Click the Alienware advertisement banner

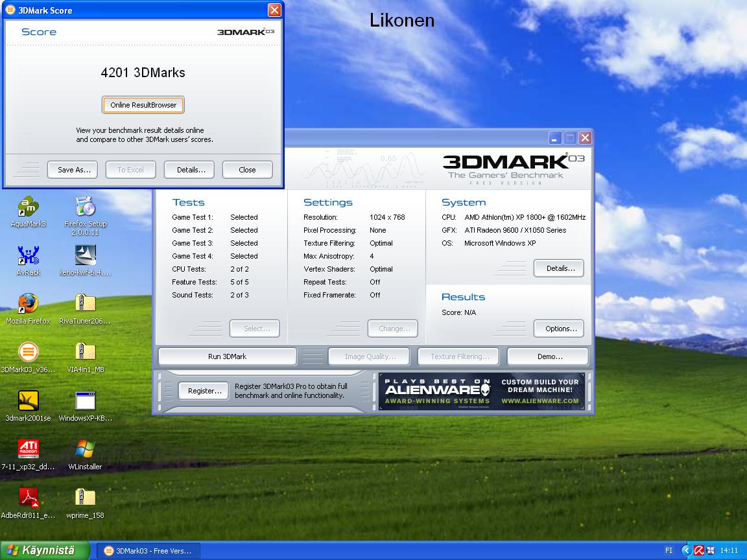click(482, 391)
